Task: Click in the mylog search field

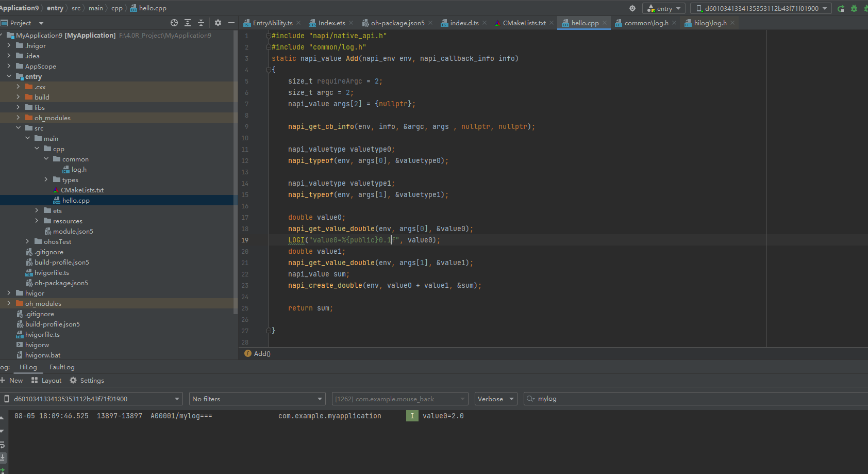Action: 696,399
